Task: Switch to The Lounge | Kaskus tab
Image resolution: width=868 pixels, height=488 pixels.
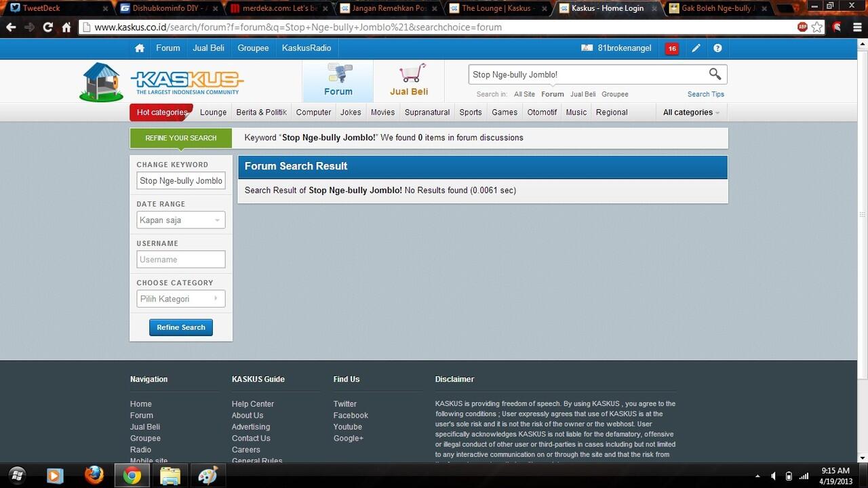Action: 498,8
